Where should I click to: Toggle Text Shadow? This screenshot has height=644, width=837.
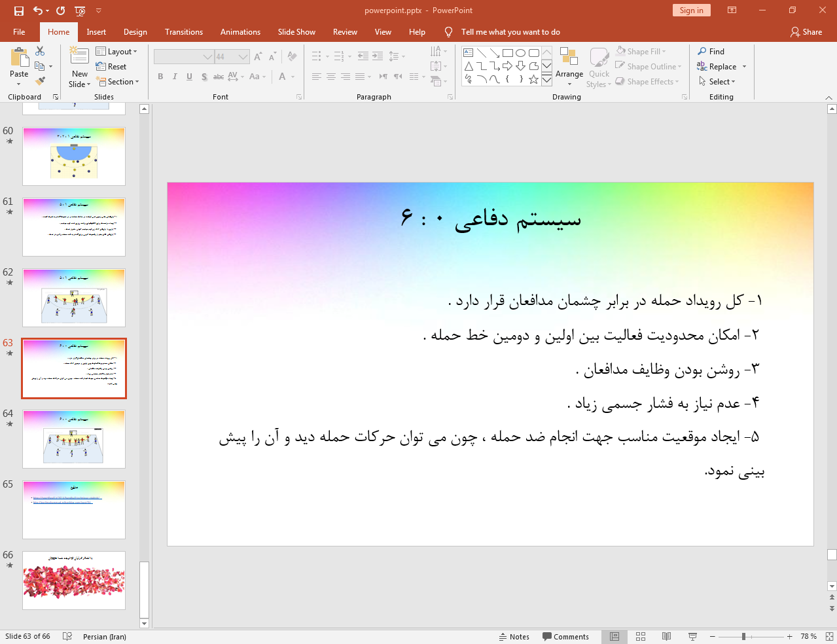pos(204,77)
